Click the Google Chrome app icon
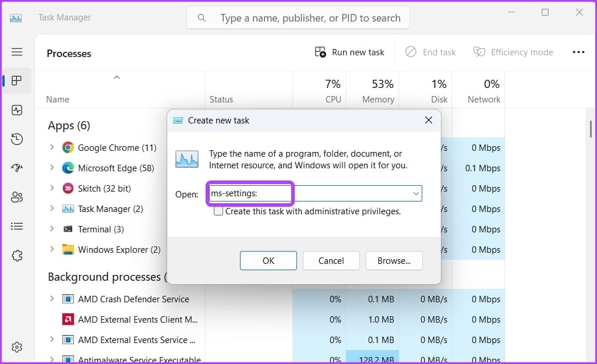Screen dimensions: 597x364 point(68,147)
